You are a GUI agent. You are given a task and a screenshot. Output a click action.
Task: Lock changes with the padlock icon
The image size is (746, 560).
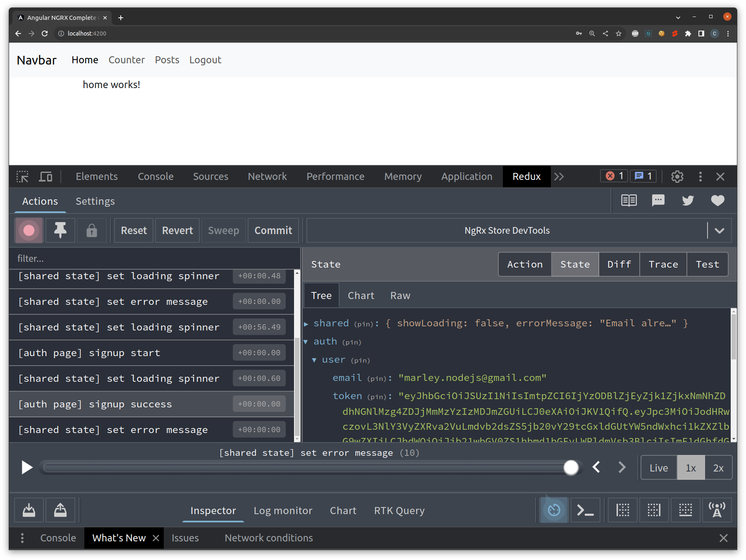click(92, 230)
